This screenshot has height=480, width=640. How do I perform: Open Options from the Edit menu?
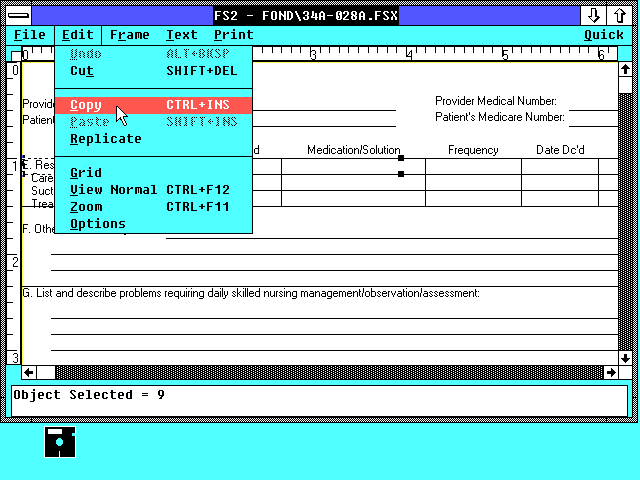click(153, 224)
